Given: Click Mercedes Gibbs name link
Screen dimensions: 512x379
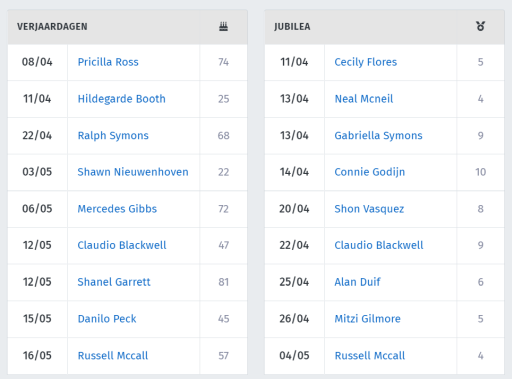Looking at the screenshot, I should click(117, 209).
